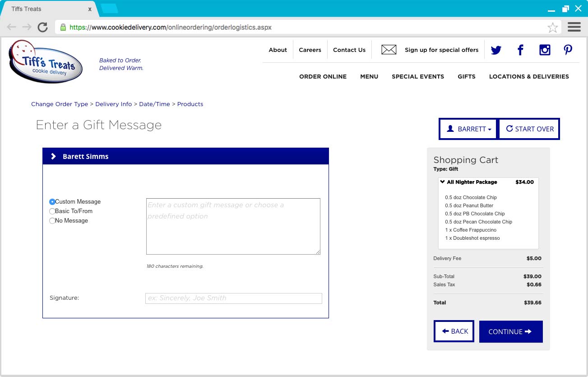This screenshot has height=377, width=588.
Task: Click the BACK button
Action: click(454, 331)
